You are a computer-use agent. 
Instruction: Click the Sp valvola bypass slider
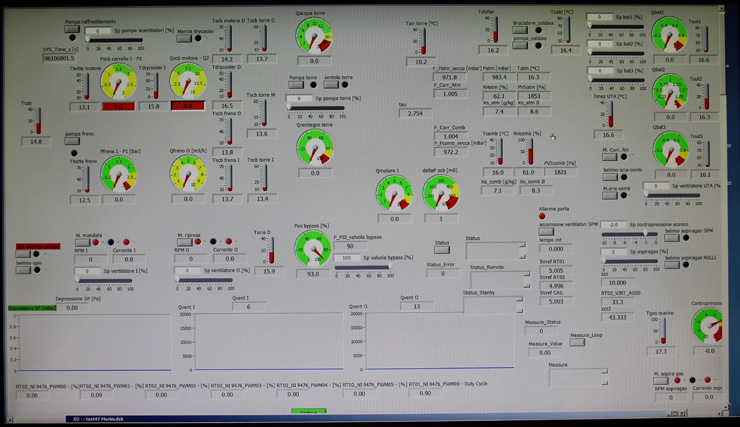click(x=363, y=268)
